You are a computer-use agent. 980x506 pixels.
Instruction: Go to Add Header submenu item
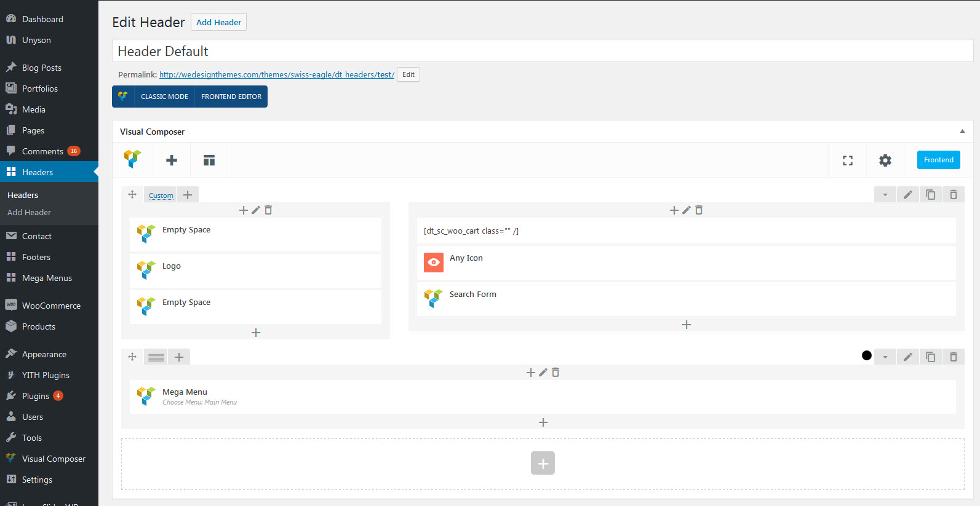(29, 212)
